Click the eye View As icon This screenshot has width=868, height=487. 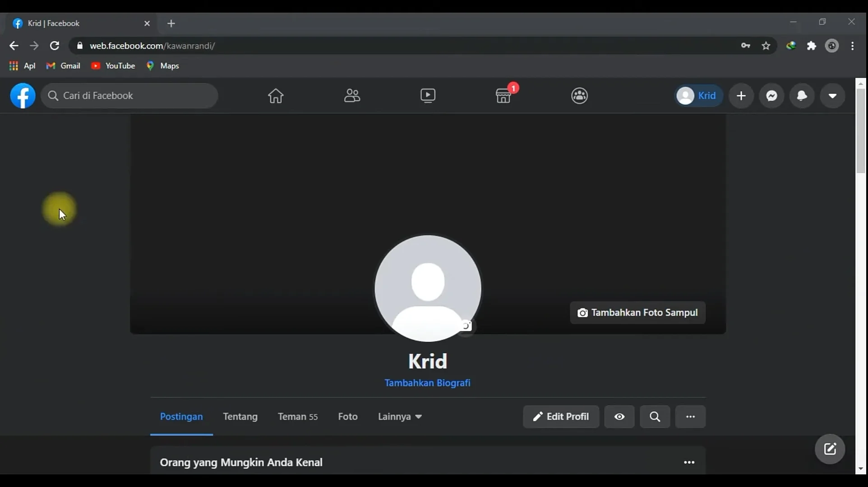tap(619, 417)
